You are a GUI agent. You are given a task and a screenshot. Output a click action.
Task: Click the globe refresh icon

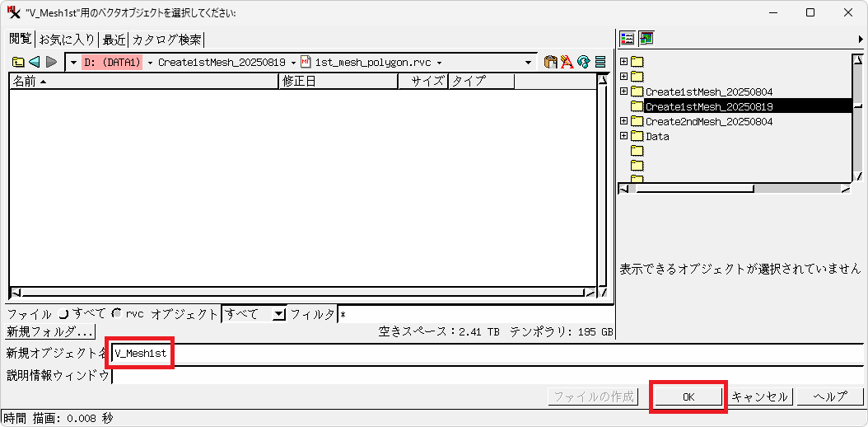583,62
